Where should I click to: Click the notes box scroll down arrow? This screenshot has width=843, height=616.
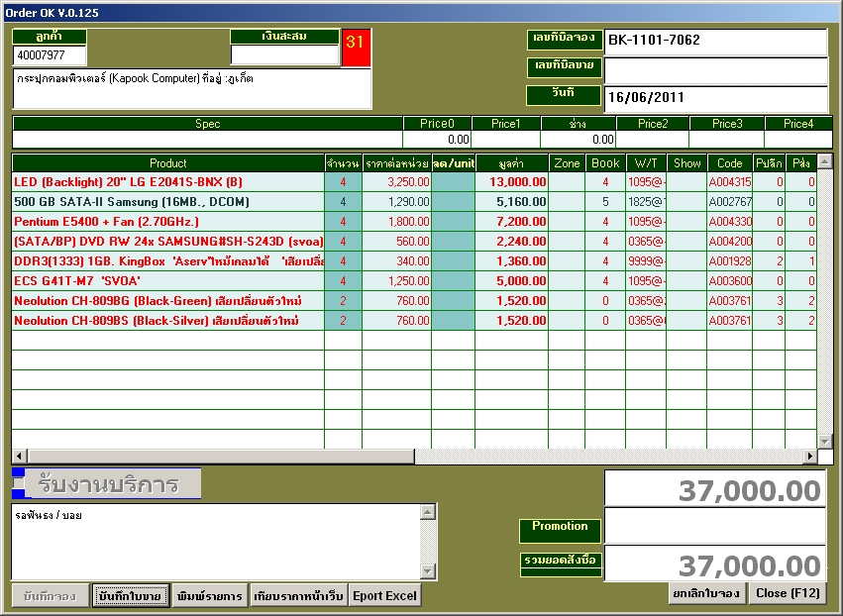click(x=427, y=571)
